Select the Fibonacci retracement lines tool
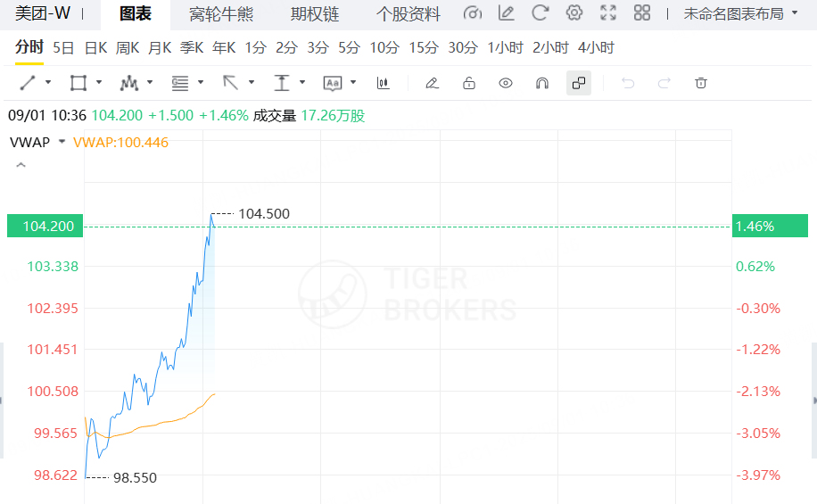 [180, 83]
